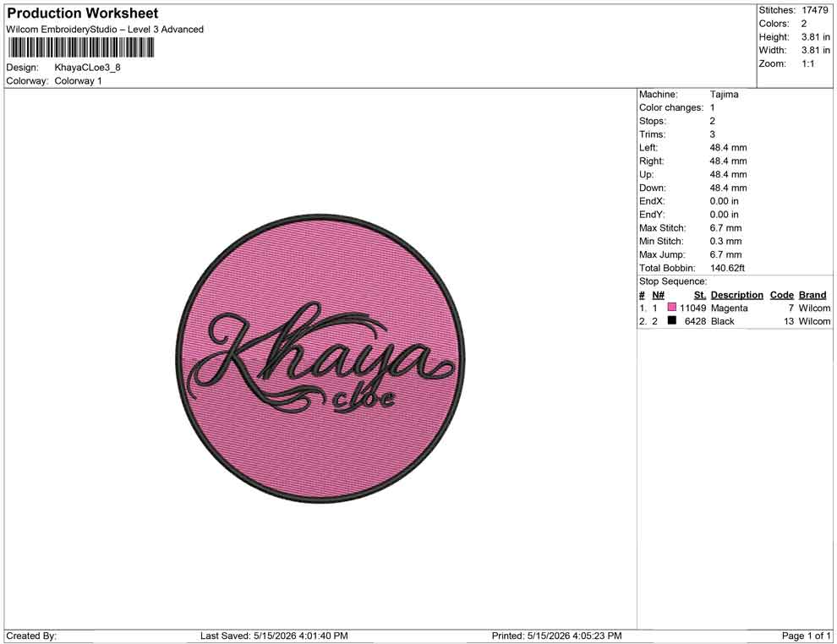
Task: Click the 'Brand' column header
Action: 812,295
